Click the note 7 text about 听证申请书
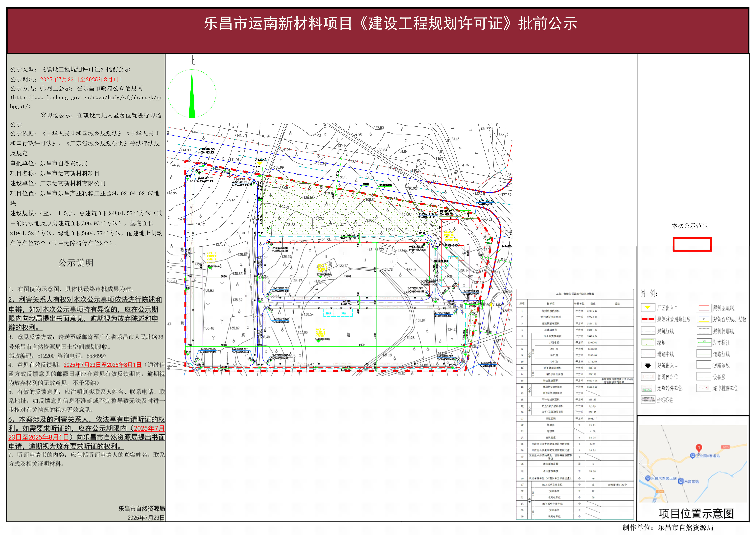Screen dimensions: 756x535 [87, 459]
